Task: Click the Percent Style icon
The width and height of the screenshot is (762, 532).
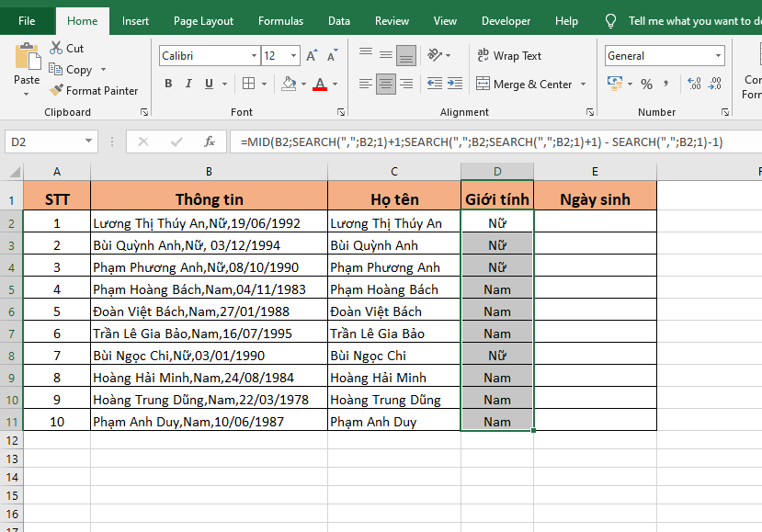Action: [646, 84]
